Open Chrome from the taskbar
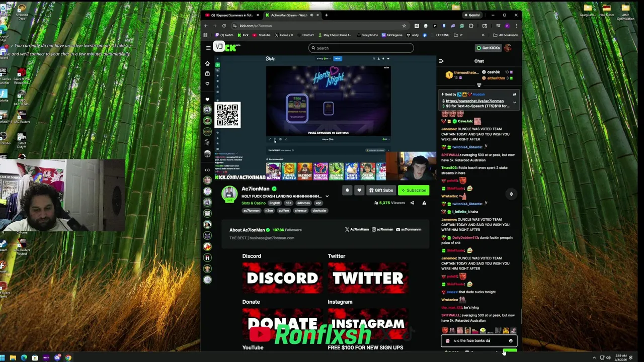The width and height of the screenshot is (644, 362). 68,358
